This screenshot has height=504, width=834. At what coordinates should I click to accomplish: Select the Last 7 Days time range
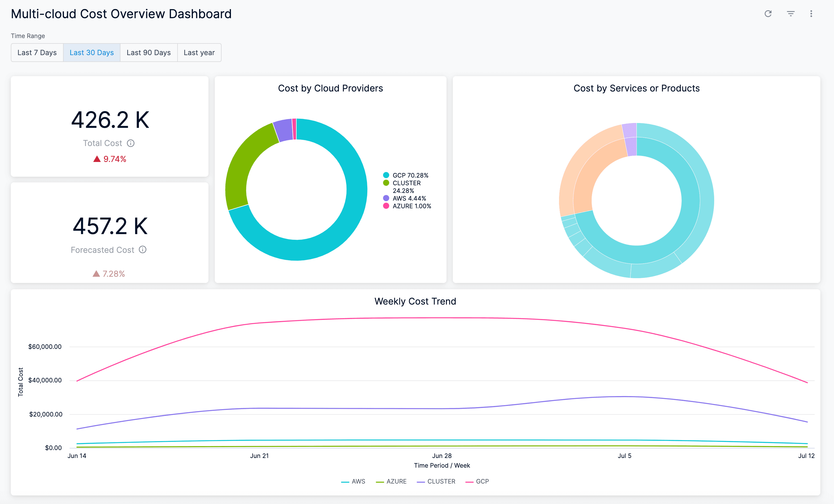pyautogui.click(x=37, y=53)
